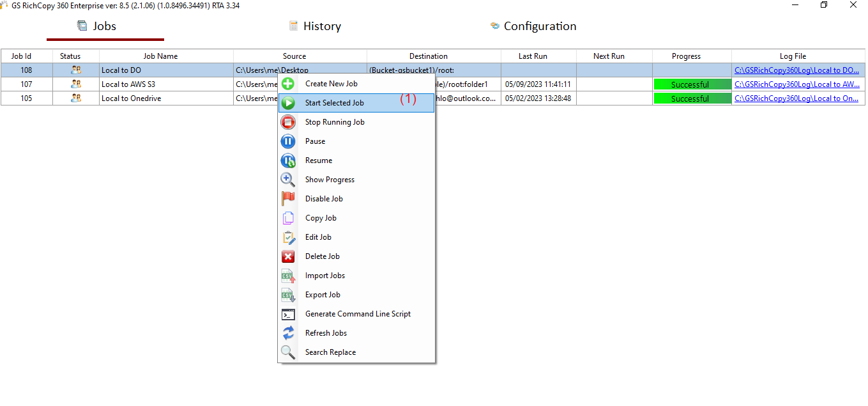Click the red Stop Running Job icon
The image size is (868, 406).
288,122
